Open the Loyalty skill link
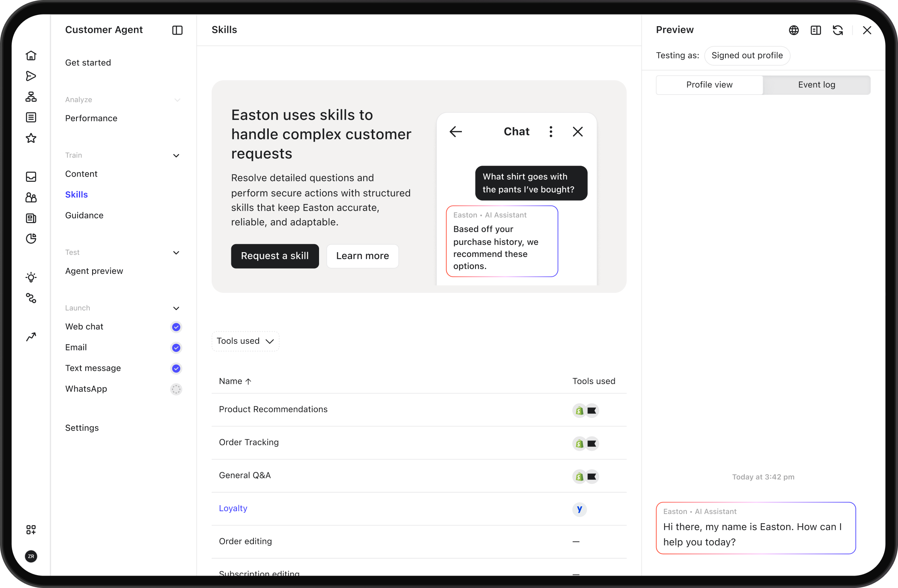The width and height of the screenshot is (898, 588). [x=233, y=508]
